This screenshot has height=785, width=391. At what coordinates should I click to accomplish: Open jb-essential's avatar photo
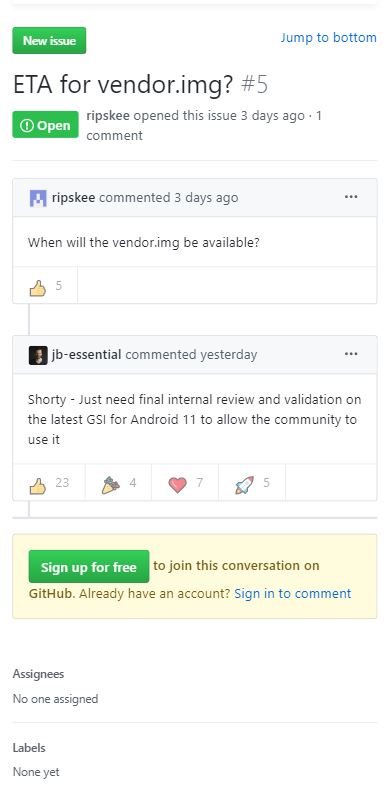pyautogui.click(x=38, y=355)
